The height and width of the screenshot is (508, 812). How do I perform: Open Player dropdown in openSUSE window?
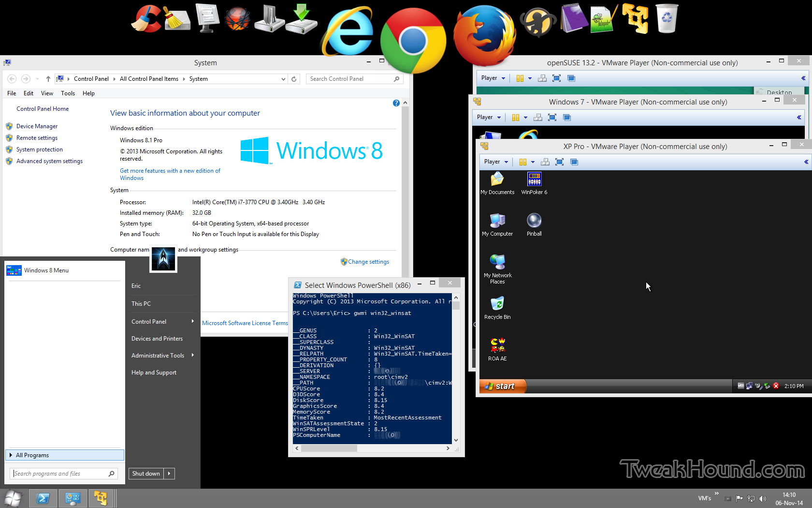point(493,78)
